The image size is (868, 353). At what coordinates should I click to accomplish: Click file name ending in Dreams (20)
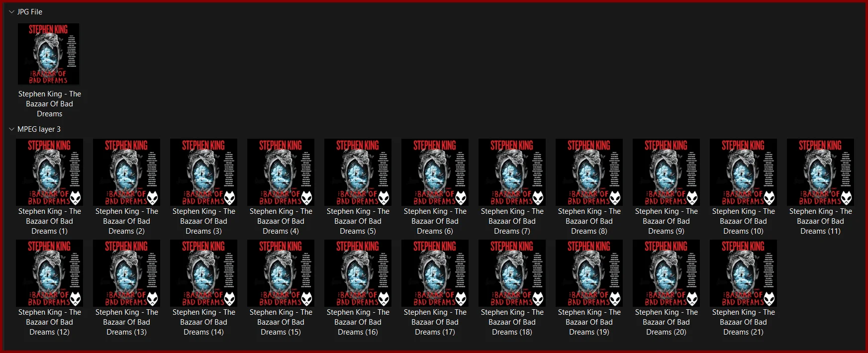point(666,322)
